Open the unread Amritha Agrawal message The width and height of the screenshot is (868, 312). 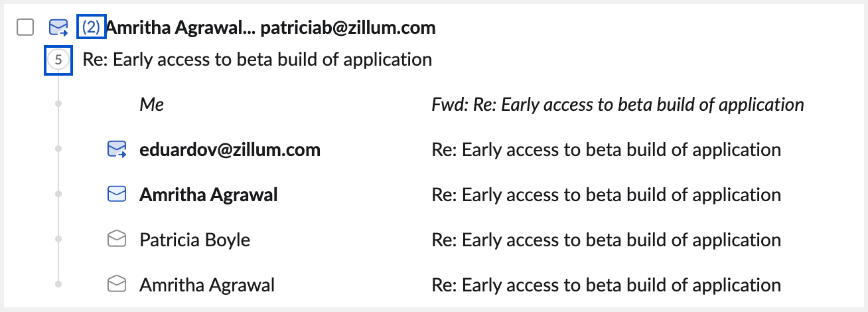pos(208,195)
